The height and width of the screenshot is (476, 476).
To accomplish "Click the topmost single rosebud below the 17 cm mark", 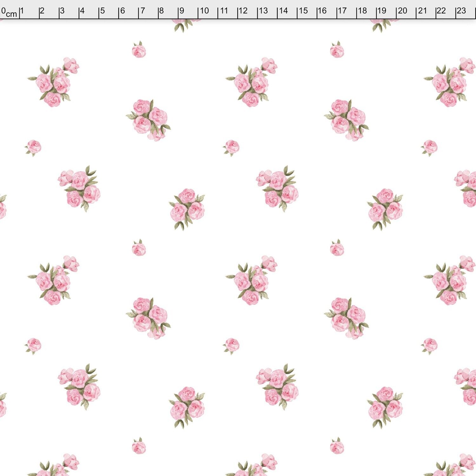I will [x=337, y=50].
